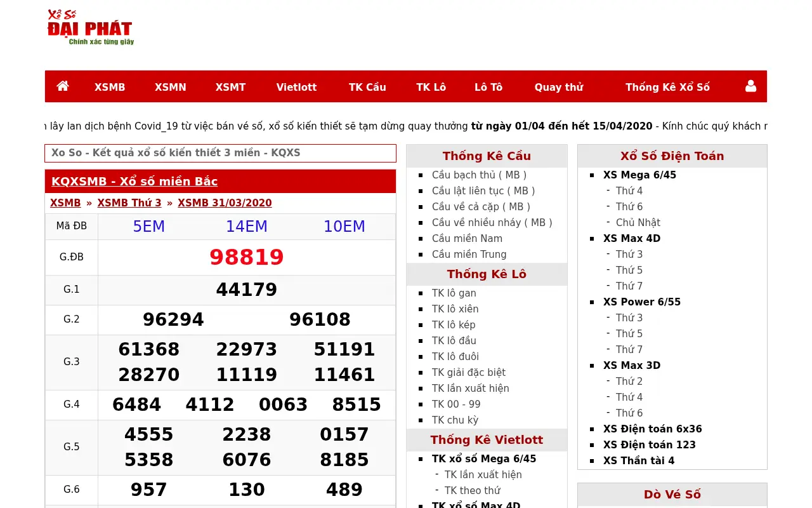Go to the TK Cầu menu
The width and height of the screenshot is (812, 508).
(367, 87)
